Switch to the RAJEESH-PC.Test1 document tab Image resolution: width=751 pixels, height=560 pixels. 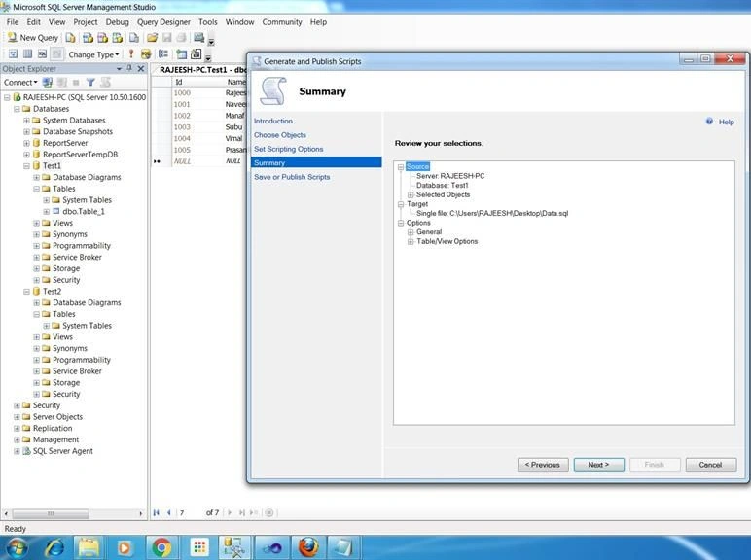coord(201,70)
